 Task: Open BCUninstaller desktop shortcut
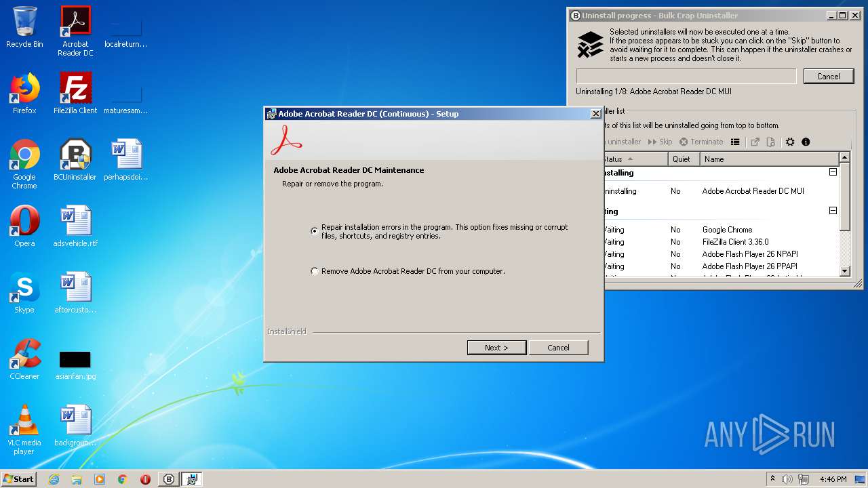75,160
